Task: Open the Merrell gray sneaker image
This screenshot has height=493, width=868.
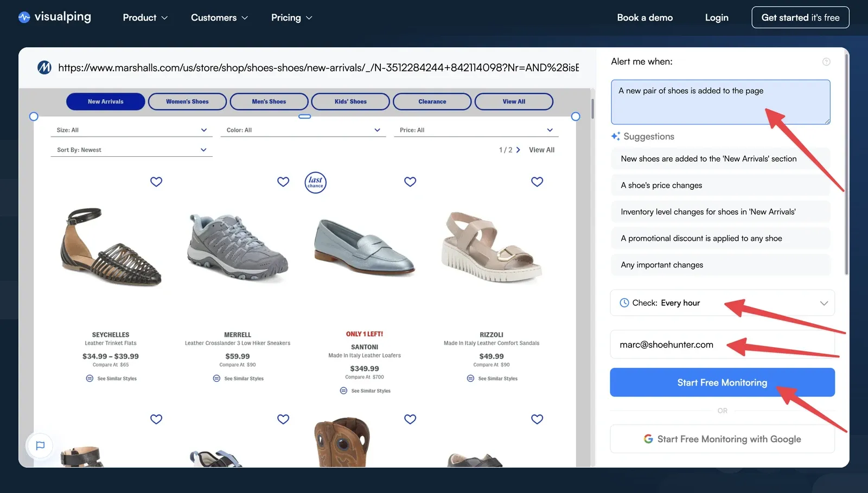Action: (x=238, y=247)
